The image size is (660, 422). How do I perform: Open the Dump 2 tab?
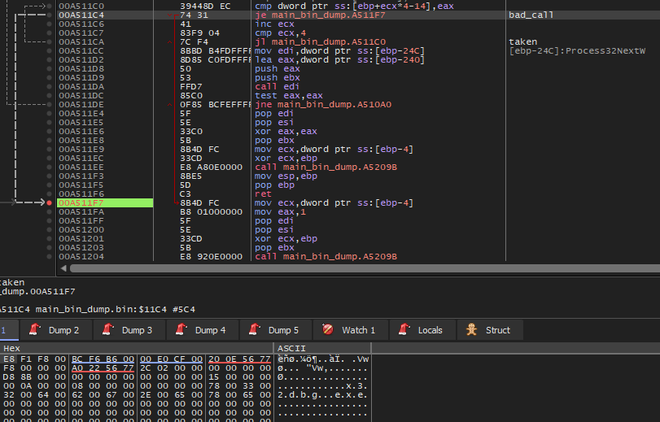tap(56, 330)
